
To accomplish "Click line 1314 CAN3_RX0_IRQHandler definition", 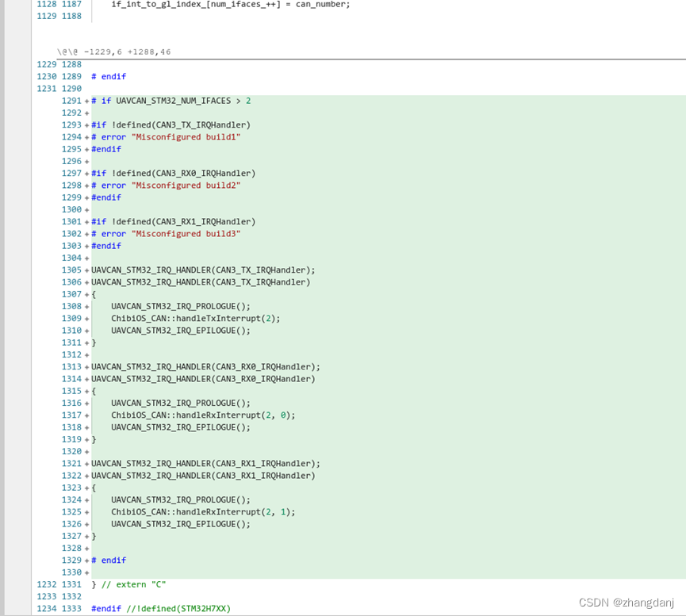I will [203, 379].
